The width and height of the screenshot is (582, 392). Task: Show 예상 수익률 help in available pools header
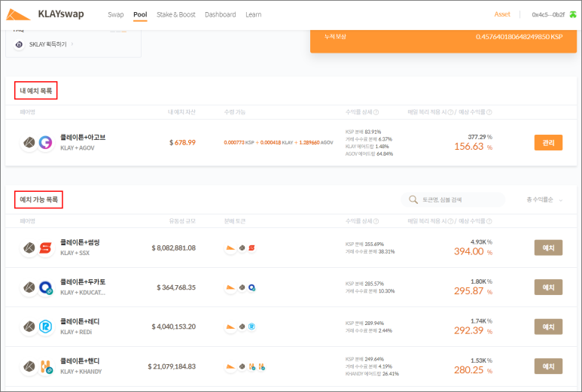click(x=489, y=221)
